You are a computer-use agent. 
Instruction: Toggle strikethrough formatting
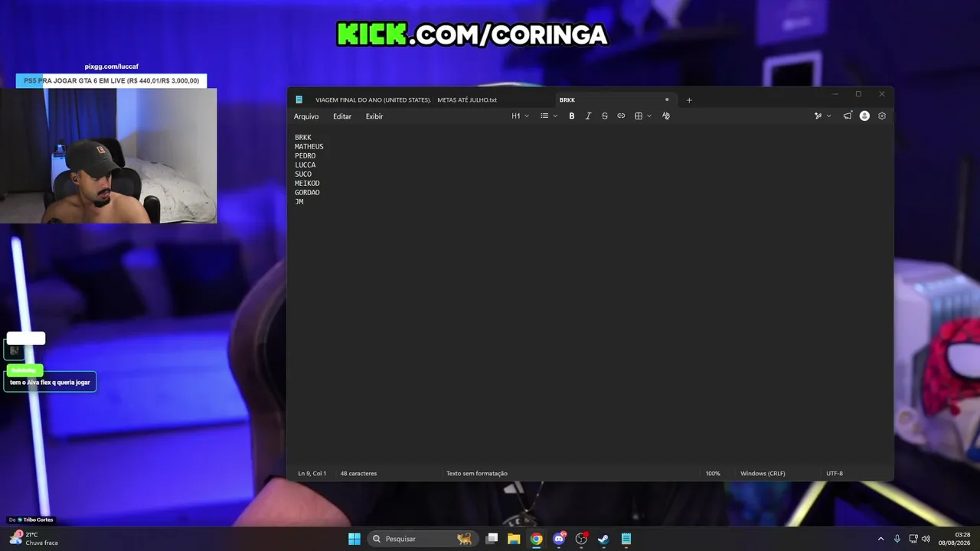click(605, 116)
